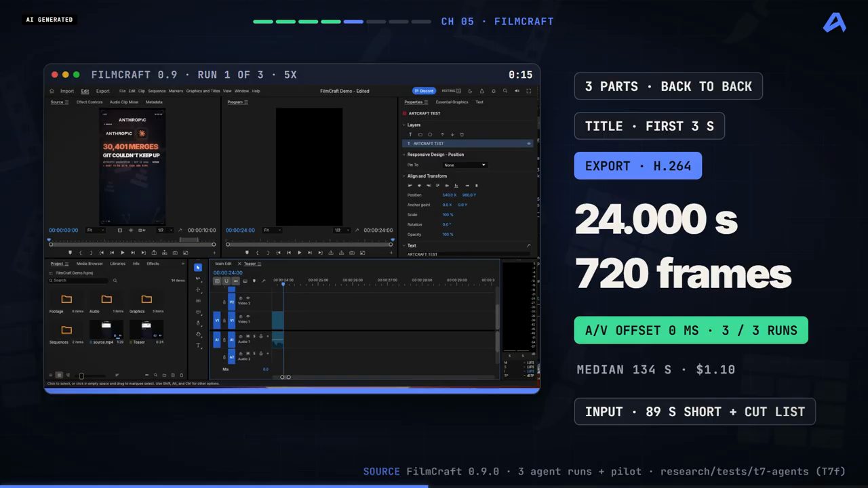This screenshot has height=488, width=868.
Task: Open Source monitor Fit zoom dropdown
Action: click(x=96, y=230)
